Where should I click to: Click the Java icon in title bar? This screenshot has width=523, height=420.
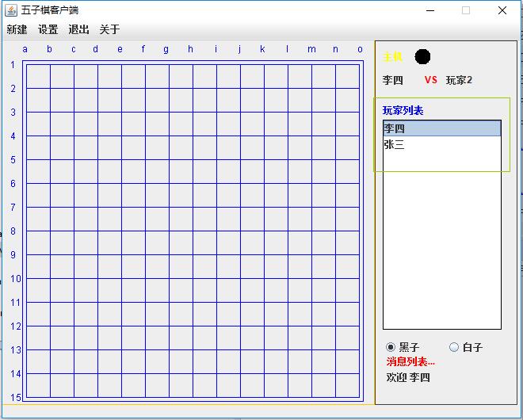tap(11, 10)
